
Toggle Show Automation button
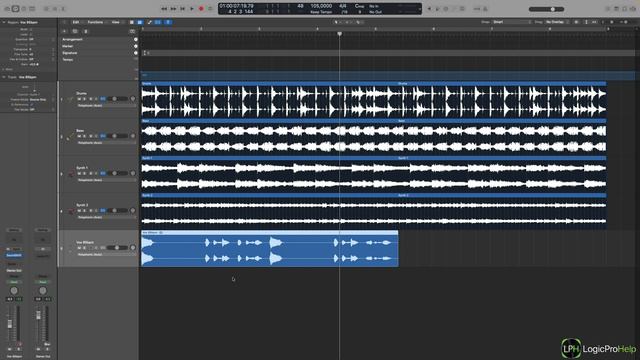point(149,22)
